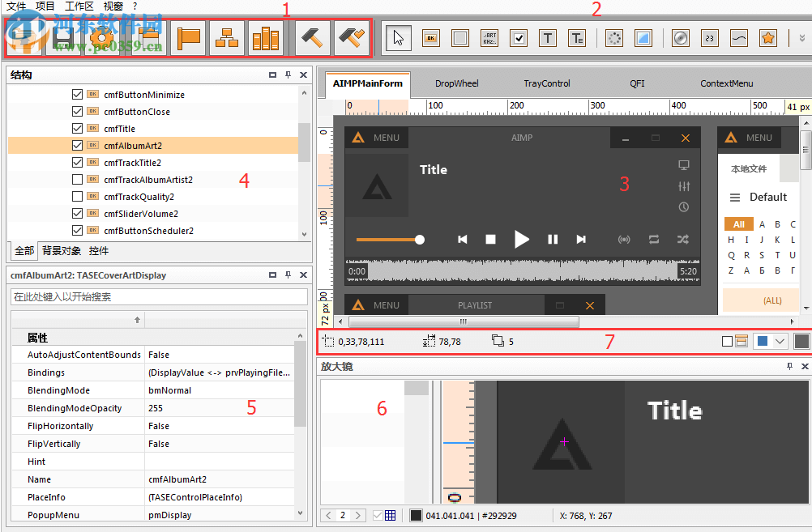The image size is (812, 532).
Task: Uncheck cmfButtonMinimize visibility checkbox
Action: [77, 94]
